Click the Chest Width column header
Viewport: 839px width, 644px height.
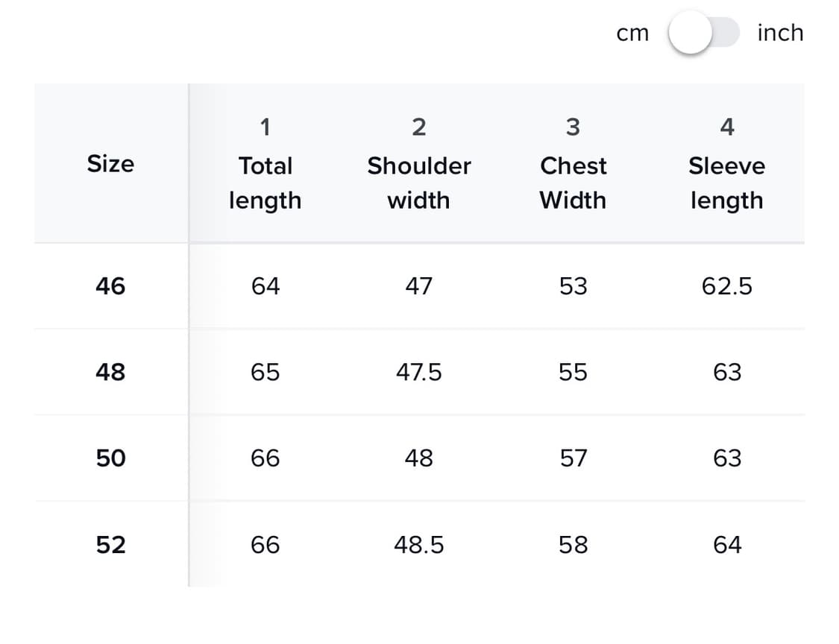(x=573, y=182)
